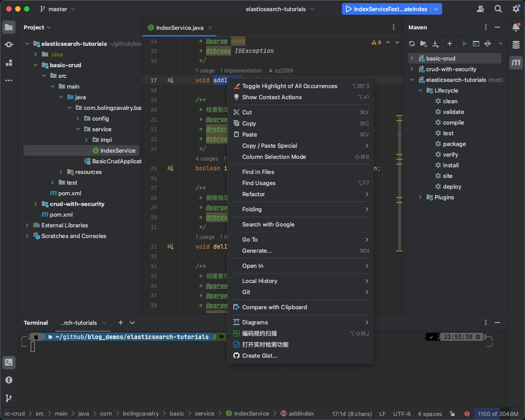
Task: Open editor tab options menu
Action: [x=393, y=28]
